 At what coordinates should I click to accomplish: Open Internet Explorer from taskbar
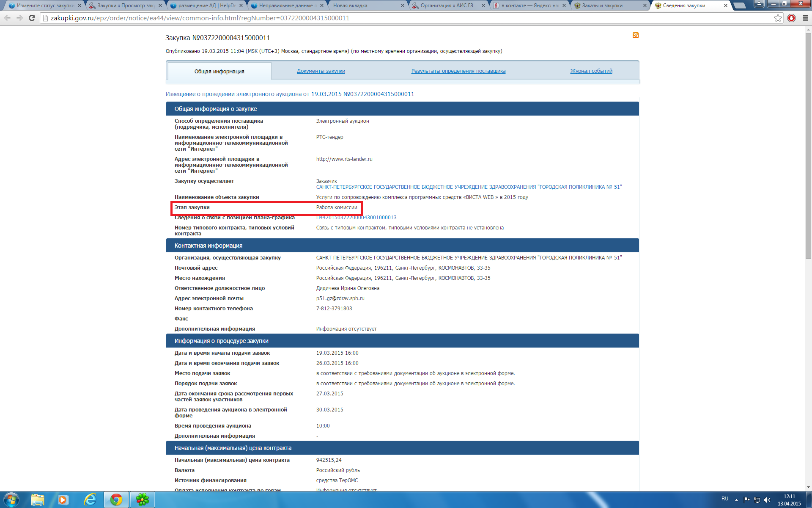tap(90, 500)
